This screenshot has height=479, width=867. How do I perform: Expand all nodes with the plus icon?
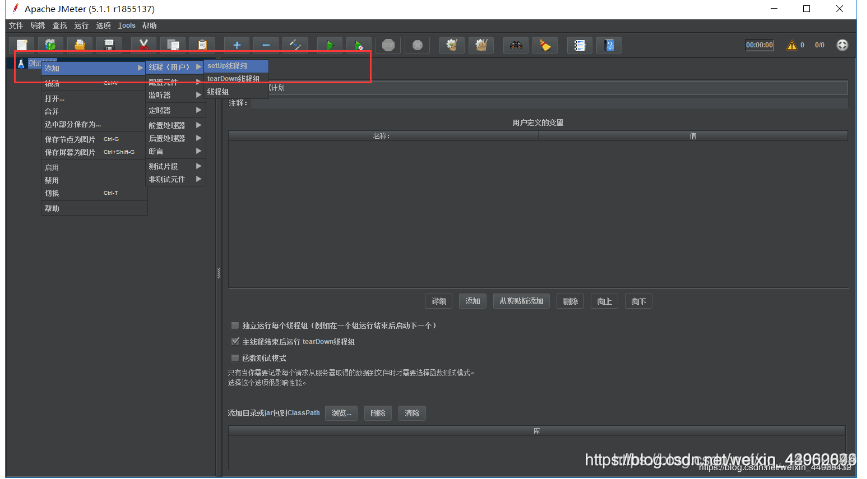(237, 45)
